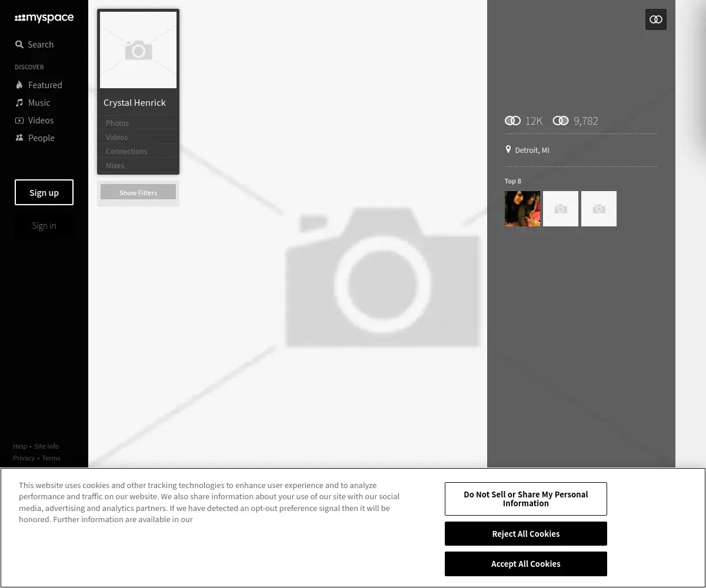Screen dimensions: 706x588
Task: Click the Videos play icon
Action: click(x=19, y=121)
